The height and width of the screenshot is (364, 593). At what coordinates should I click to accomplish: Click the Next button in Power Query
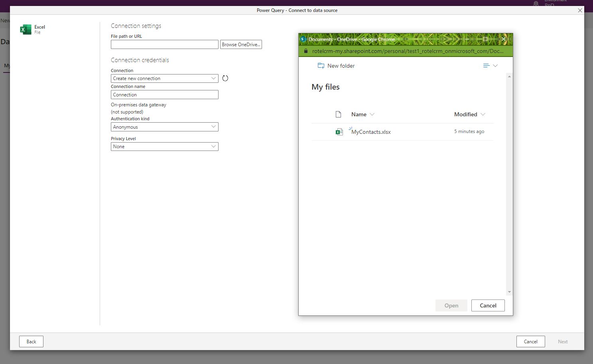563,342
